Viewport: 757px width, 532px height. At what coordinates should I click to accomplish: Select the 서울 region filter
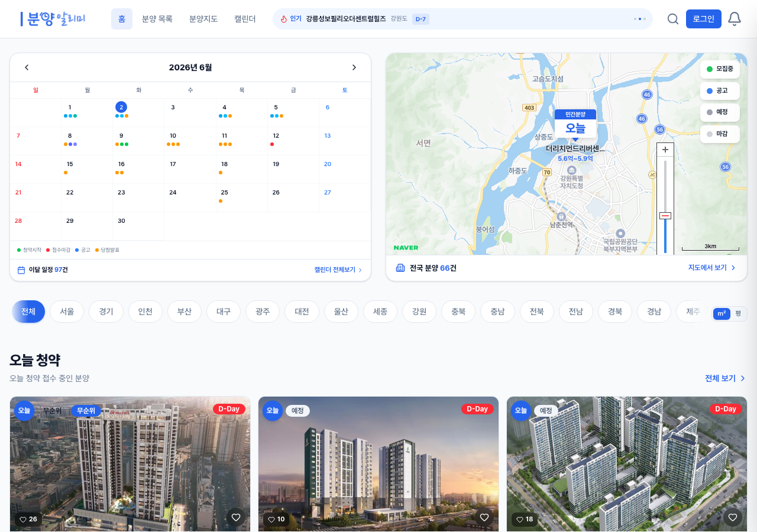(x=67, y=312)
